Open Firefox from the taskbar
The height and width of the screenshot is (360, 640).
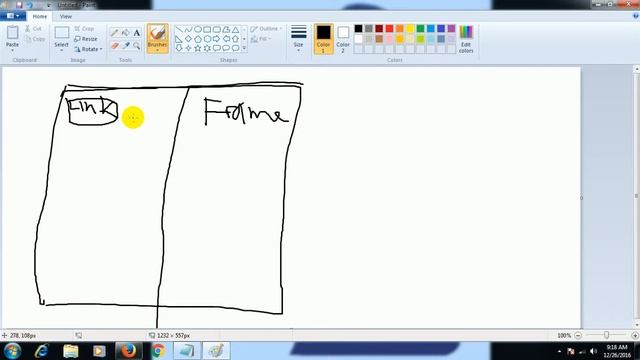128,351
